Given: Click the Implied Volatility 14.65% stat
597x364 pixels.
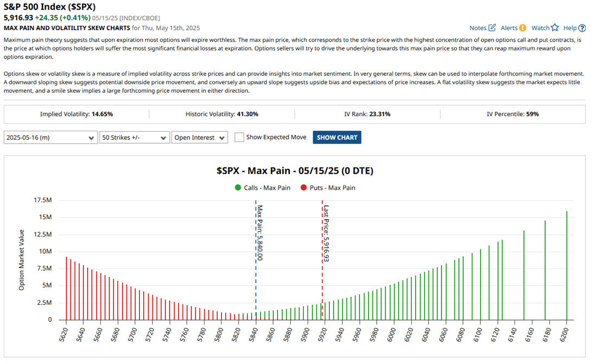Looking at the screenshot, I should coord(77,114).
